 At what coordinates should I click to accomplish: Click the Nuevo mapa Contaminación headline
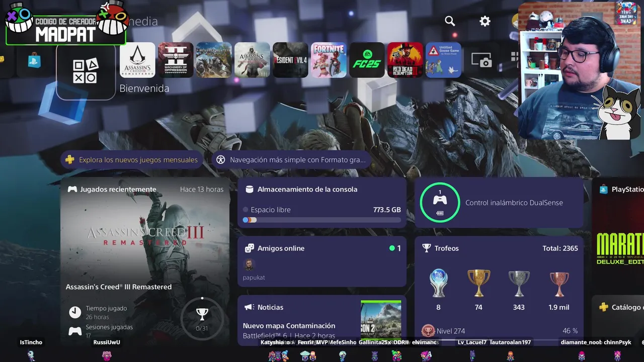pyautogui.click(x=289, y=326)
